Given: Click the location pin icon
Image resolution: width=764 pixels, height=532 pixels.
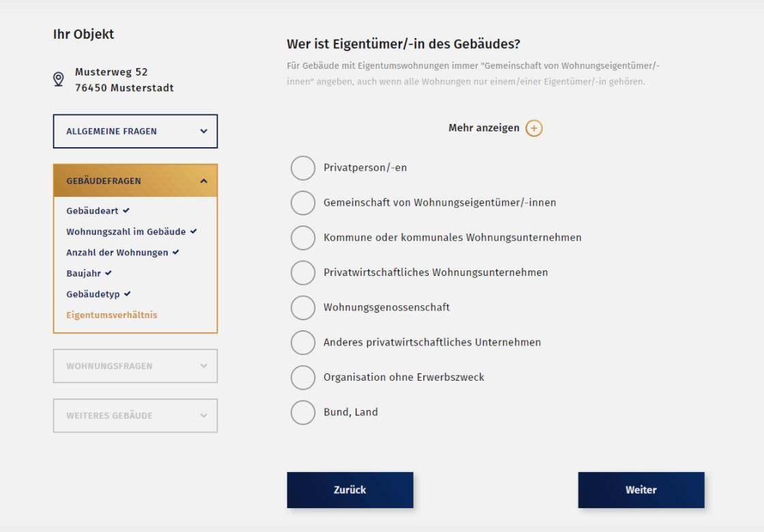Looking at the screenshot, I should click(x=59, y=80).
